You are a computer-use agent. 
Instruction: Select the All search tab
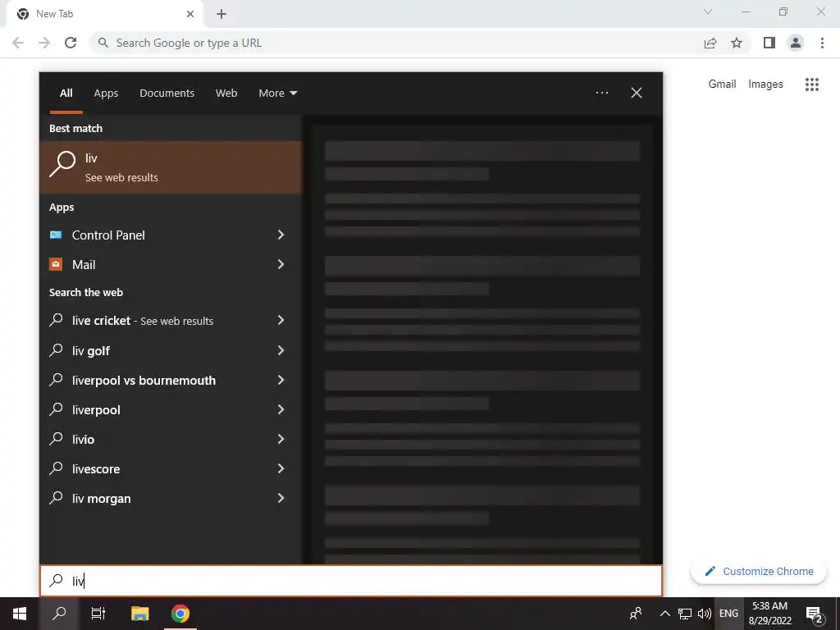point(66,94)
